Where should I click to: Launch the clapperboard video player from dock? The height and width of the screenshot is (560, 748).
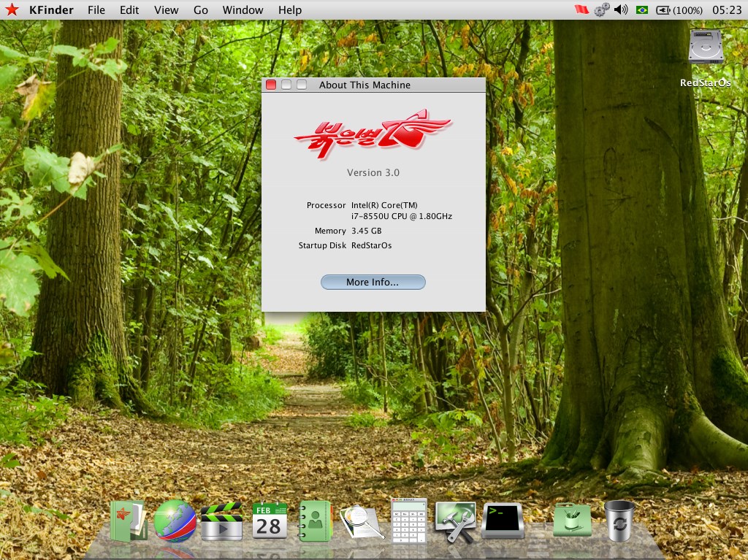click(221, 521)
